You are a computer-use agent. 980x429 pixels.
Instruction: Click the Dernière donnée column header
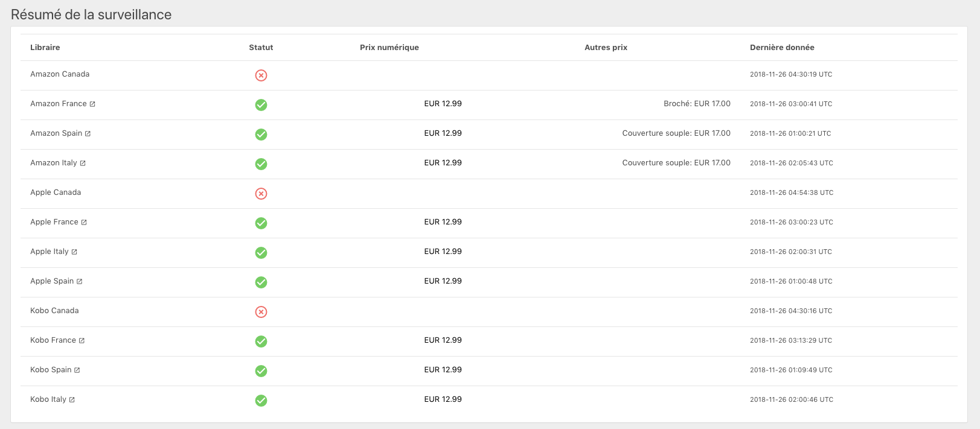click(x=782, y=48)
